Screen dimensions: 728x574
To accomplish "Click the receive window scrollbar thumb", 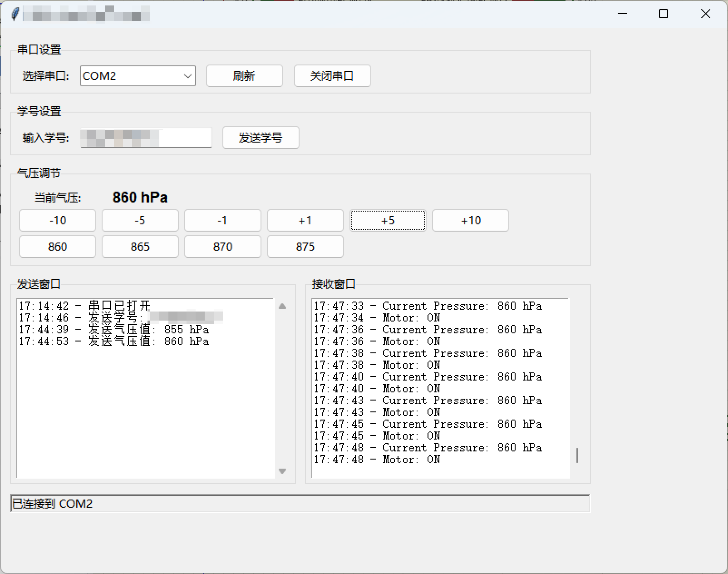I will click(x=577, y=455).
